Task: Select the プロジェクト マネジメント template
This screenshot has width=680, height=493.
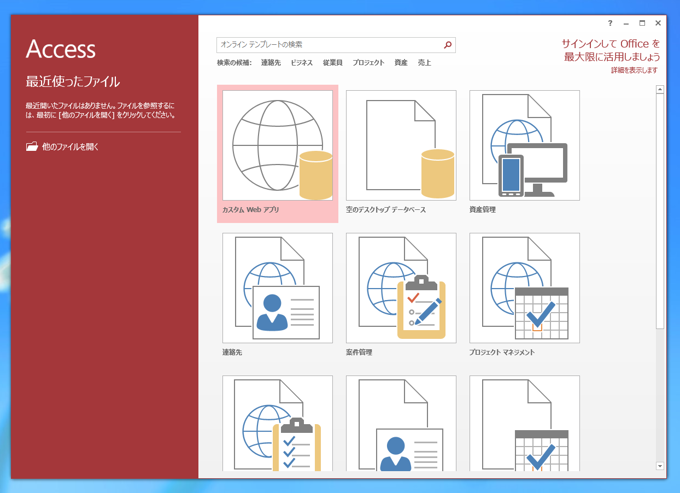Action: (524, 288)
